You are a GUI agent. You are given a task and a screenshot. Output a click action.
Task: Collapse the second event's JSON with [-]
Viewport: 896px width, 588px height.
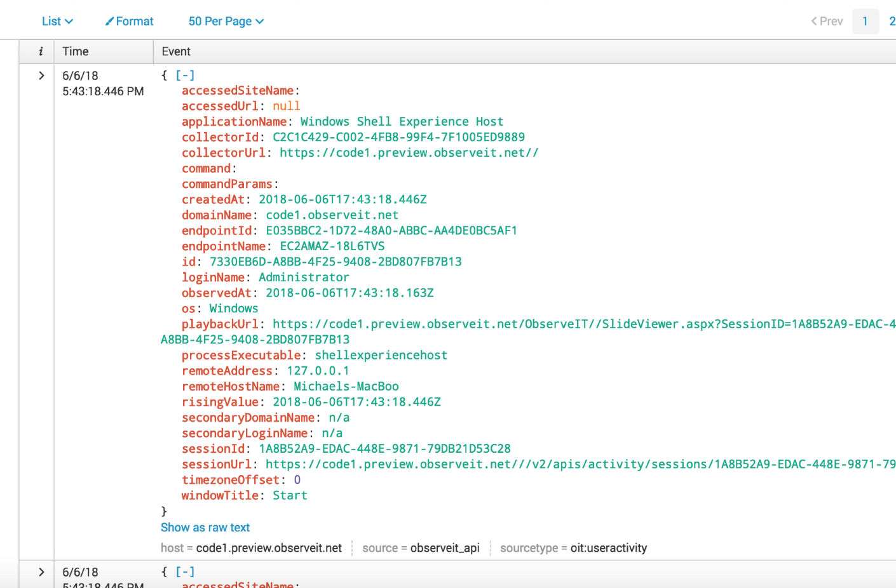point(185,572)
